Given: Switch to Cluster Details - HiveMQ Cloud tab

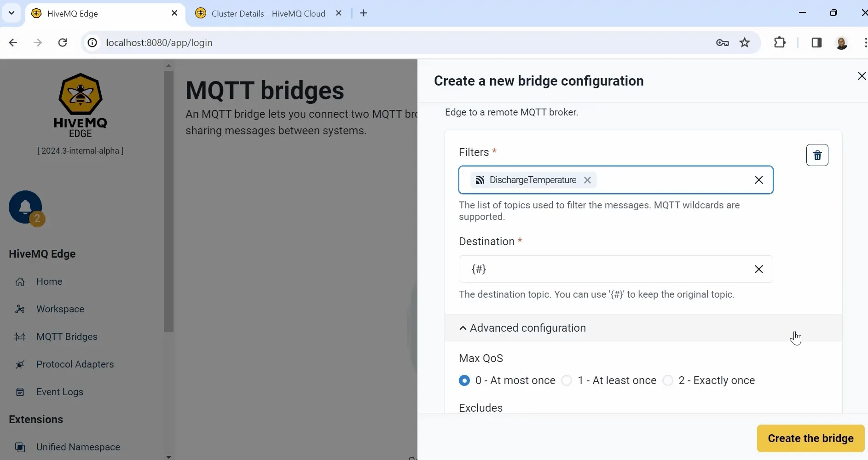Looking at the screenshot, I should (269, 13).
